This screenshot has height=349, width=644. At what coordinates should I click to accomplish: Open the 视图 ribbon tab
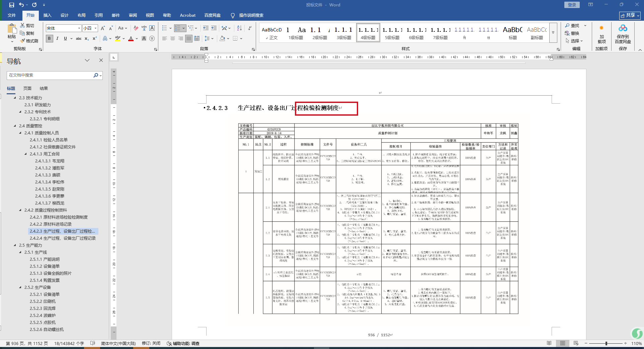pos(150,15)
